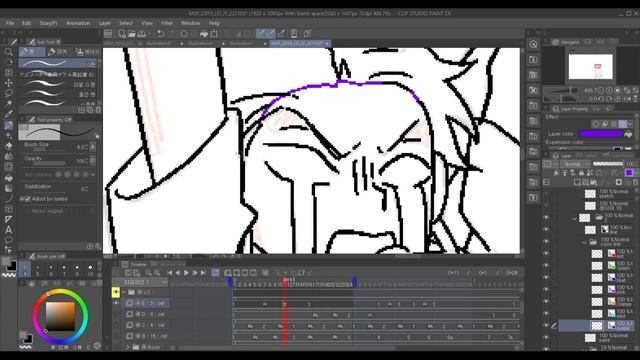Select the Zoom magnifier tool

click(x=8, y=52)
